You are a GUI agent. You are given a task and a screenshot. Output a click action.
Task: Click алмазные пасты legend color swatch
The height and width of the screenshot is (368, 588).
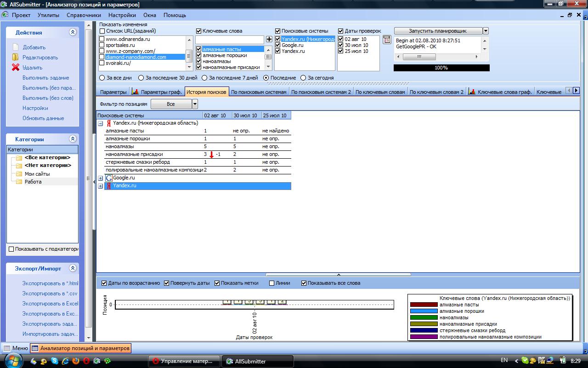(424, 305)
